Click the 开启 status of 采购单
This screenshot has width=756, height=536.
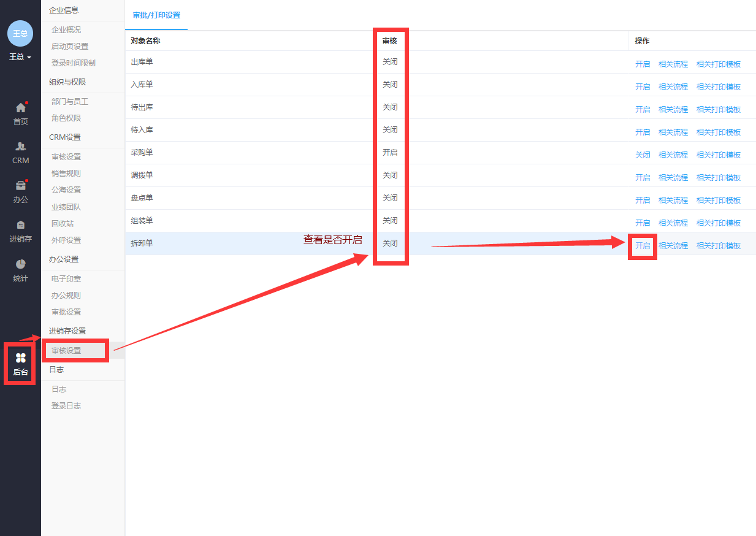[390, 152]
